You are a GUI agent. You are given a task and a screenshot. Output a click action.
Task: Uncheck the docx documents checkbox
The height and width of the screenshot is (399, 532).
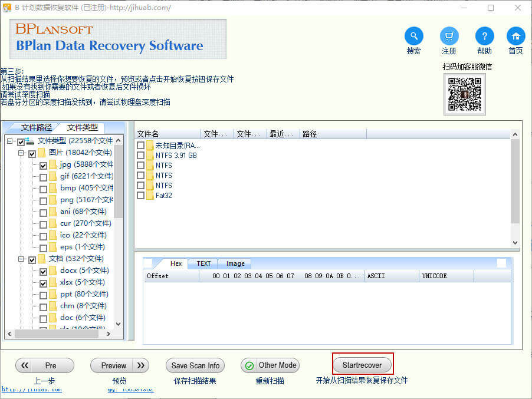click(44, 272)
